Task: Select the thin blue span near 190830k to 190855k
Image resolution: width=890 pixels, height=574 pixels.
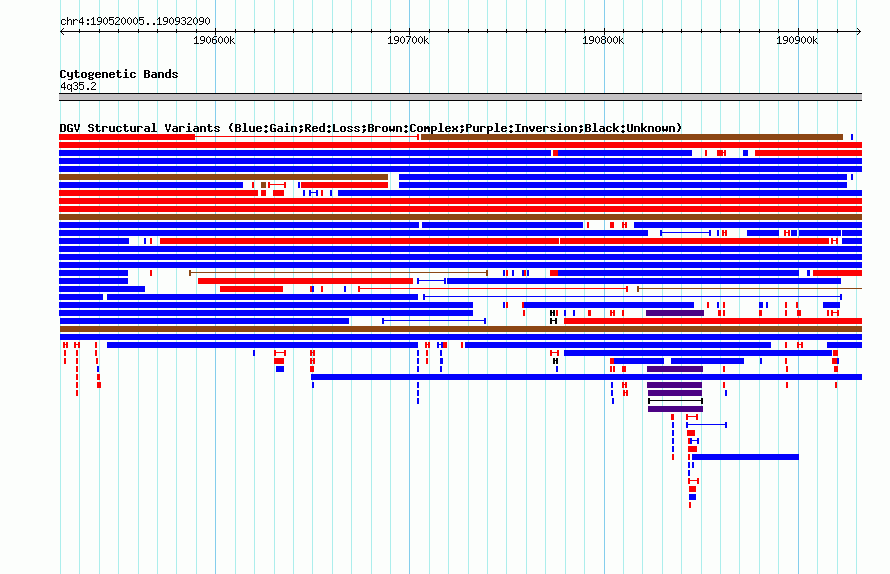Action: coord(685,233)
